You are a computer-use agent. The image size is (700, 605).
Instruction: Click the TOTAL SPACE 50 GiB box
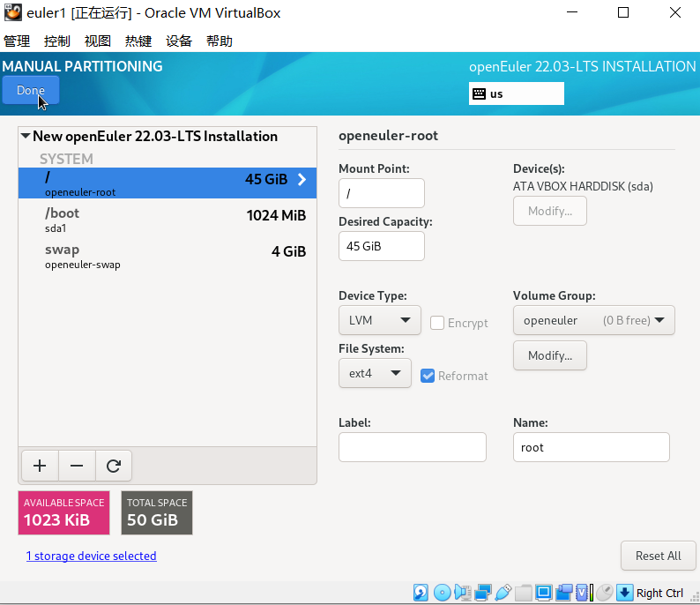(157, 512)
